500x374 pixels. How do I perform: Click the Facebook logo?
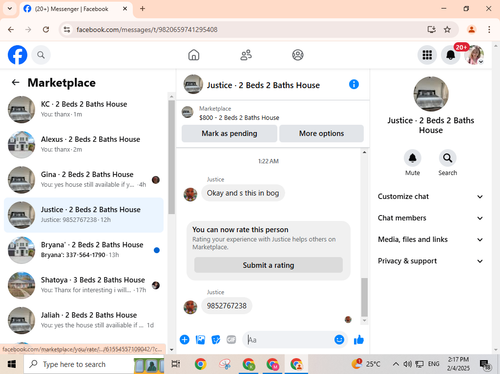click(17, 55)
